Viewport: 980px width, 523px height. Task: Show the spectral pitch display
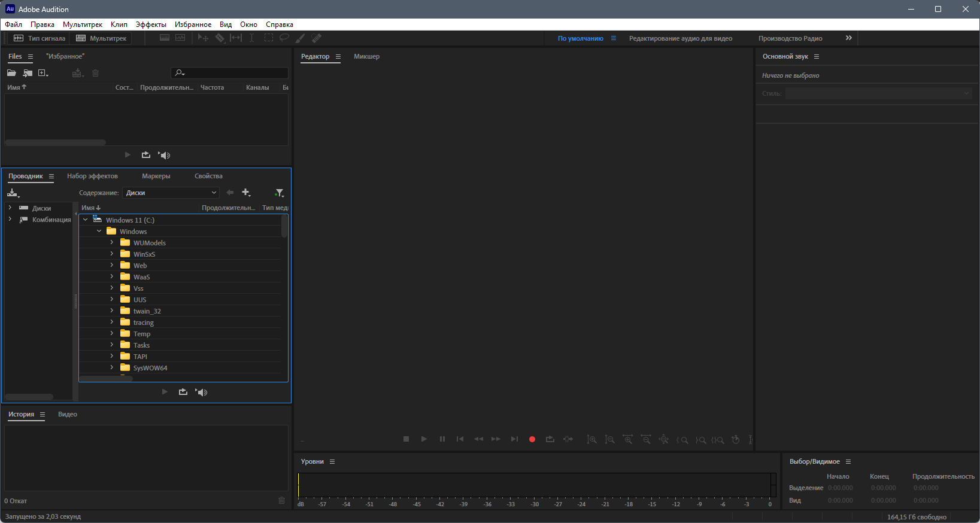pyautogui.click(x=180, y=38)
